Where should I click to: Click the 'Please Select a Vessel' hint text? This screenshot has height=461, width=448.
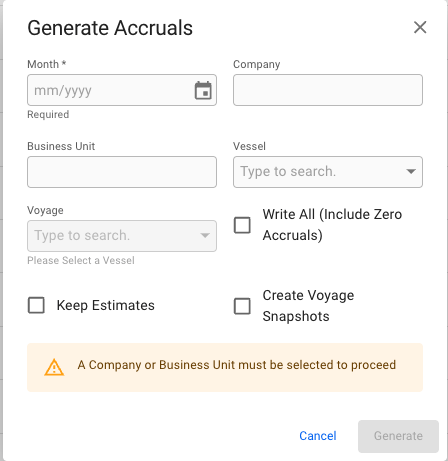pos(81,260)
